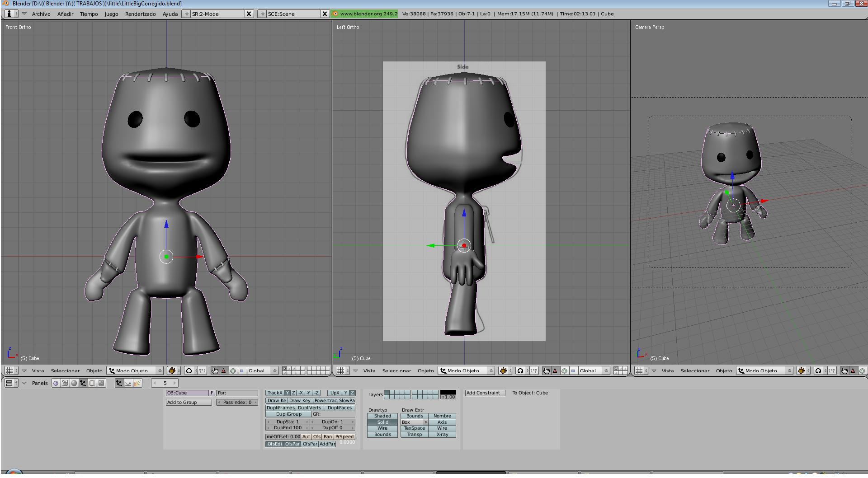868x478 pixels.
Task: Open the SR:2-Model screen selector
Action: [x=213, y=14]
